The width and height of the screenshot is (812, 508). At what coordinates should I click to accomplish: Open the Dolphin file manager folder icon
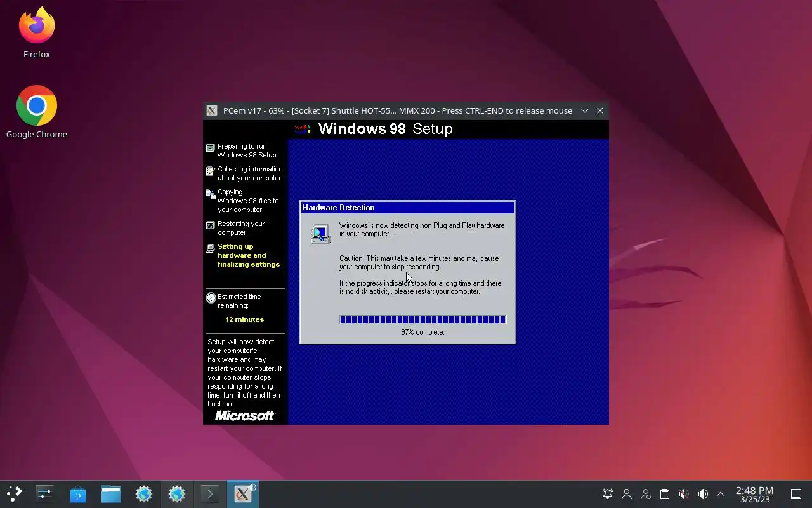click(x=110, y=494)
